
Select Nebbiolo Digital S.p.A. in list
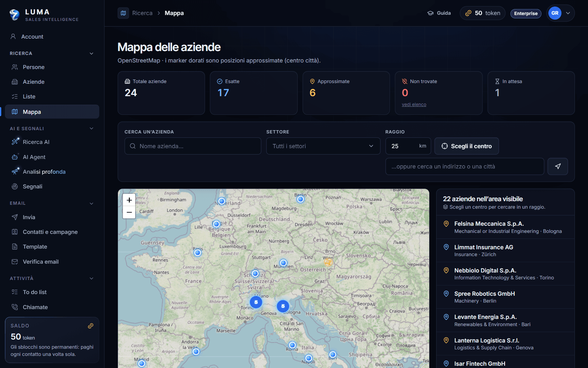coord(505,274)
